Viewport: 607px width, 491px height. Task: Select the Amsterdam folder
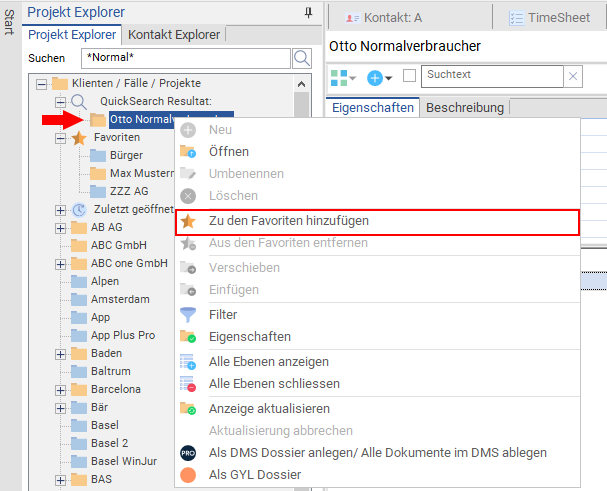120,299
